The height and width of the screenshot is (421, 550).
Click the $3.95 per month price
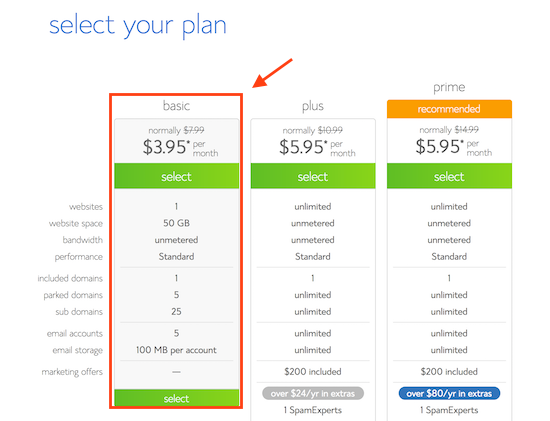[180, 147]
